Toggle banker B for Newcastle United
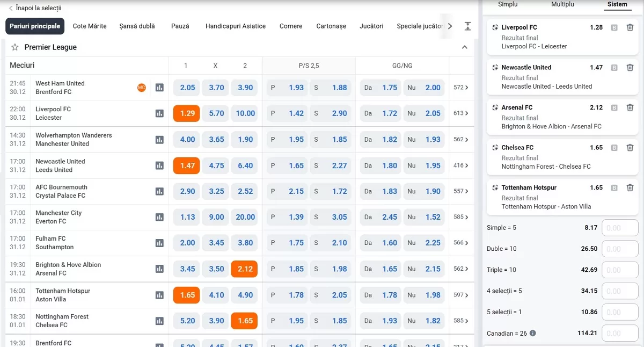Image resolution: width=644 pixels, height=347 pixels. point(614,68)
